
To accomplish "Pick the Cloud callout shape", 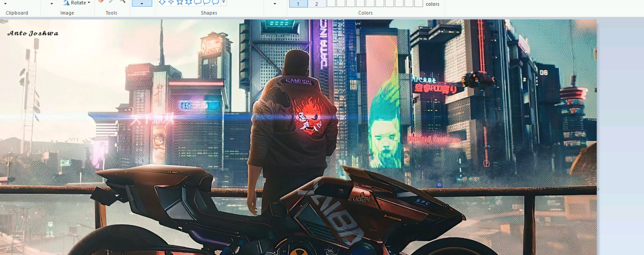I will coord(215,2).
